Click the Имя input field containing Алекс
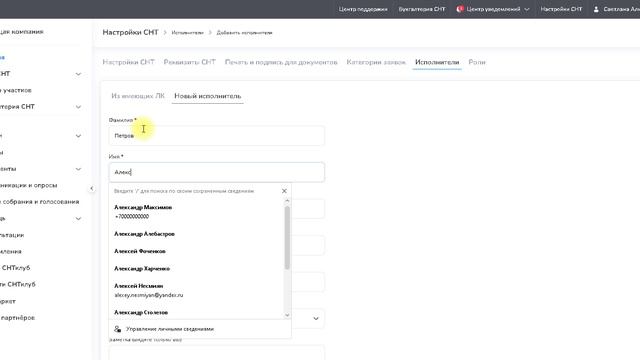This screenshot has width=640, height=360. point(217,172)
